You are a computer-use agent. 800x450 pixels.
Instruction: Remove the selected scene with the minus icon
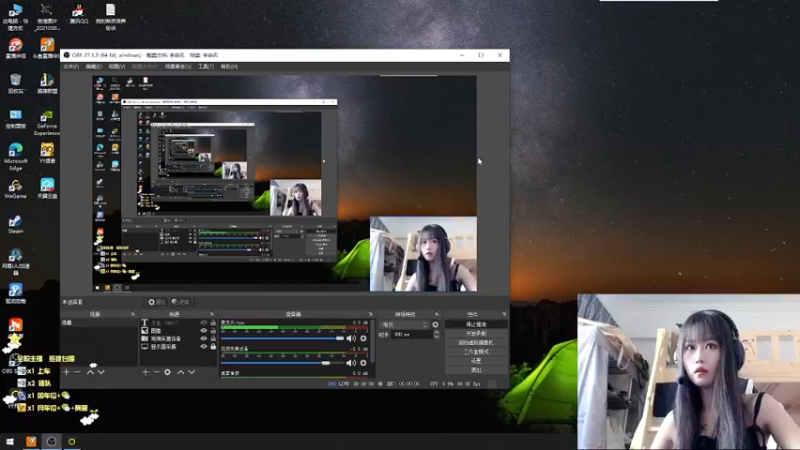point(78,372)
